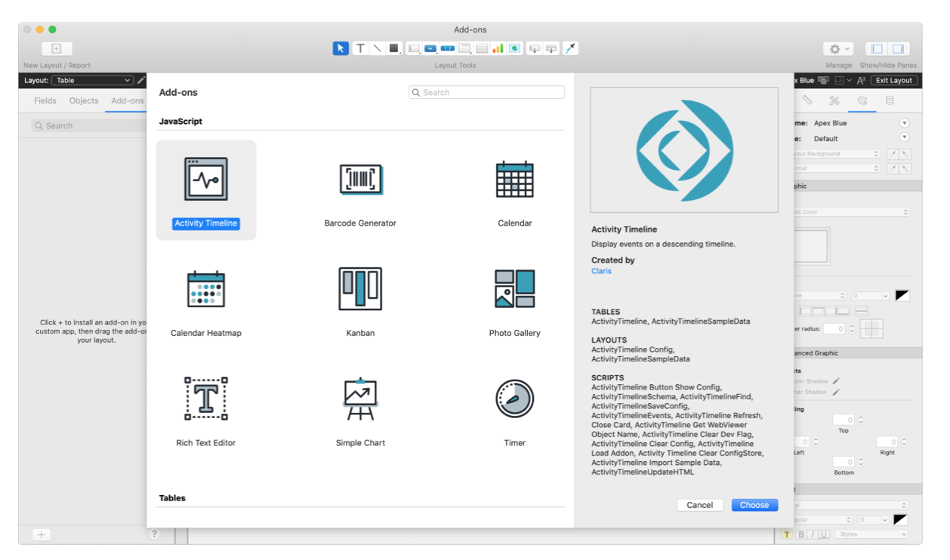Expand the Style Default arrow menu
The height and width of the screenshot is (560, 950).
[904, 138]
